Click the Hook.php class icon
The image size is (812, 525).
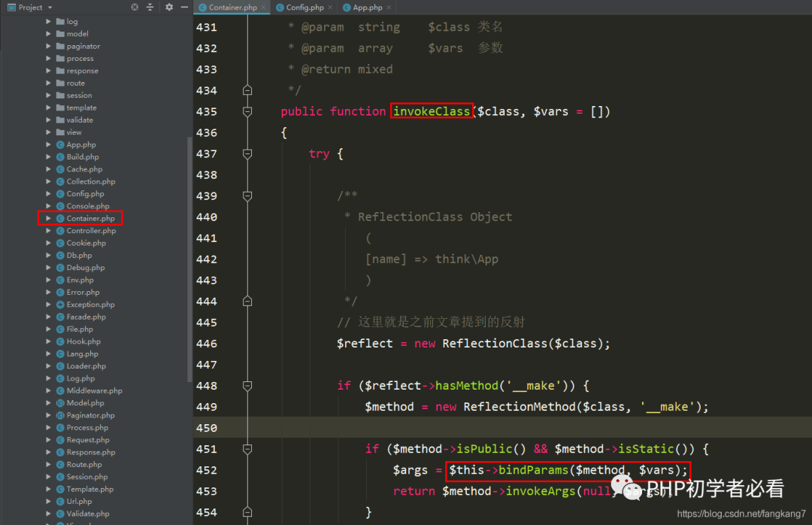[60, 341]
